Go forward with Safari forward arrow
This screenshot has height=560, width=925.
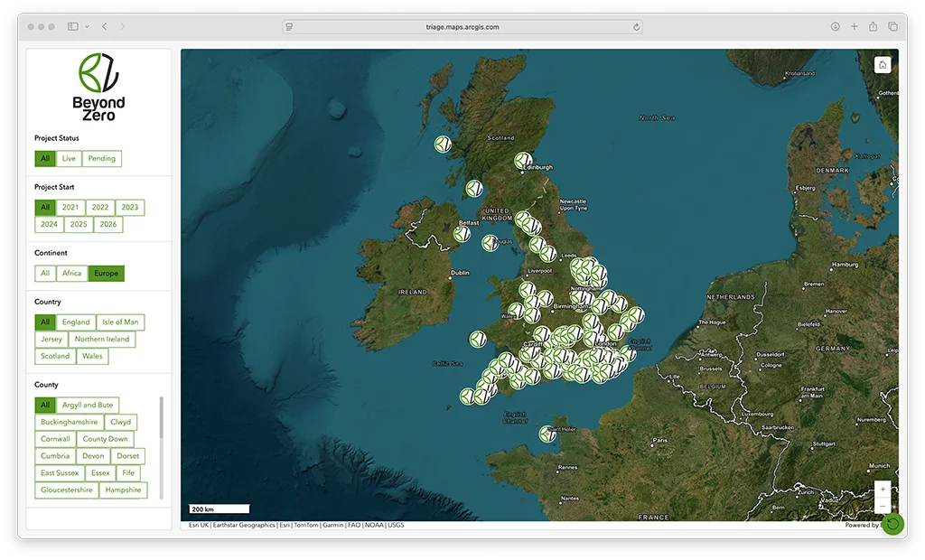tap(123, 26)
